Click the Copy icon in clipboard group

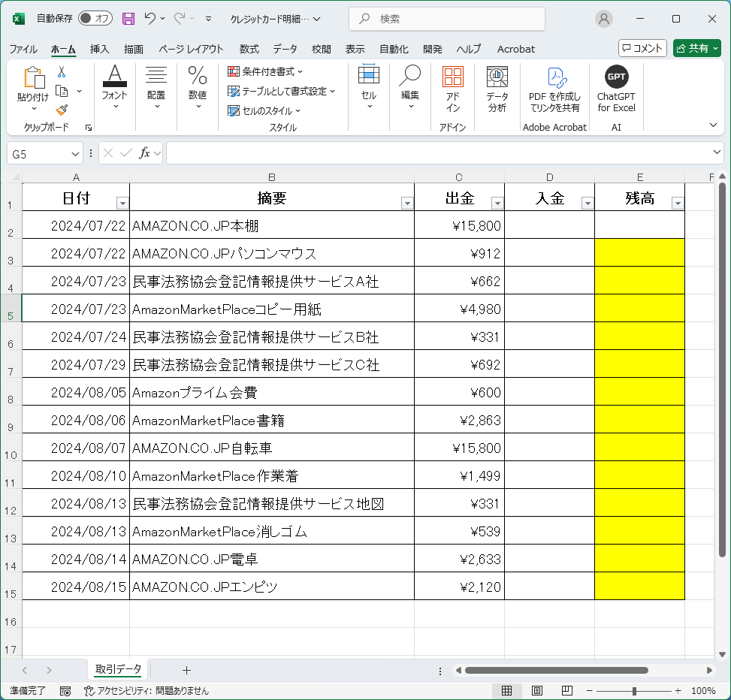pos(62,91)
